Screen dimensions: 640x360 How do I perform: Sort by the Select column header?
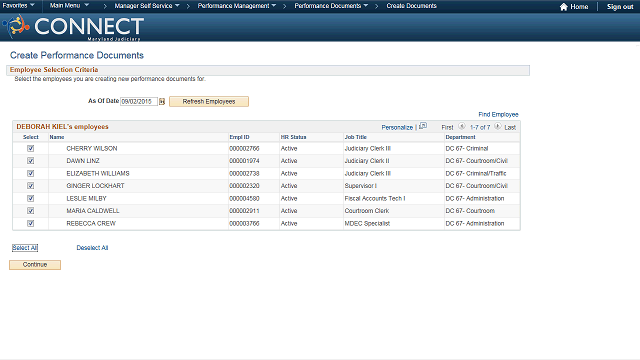pos(31,137)
